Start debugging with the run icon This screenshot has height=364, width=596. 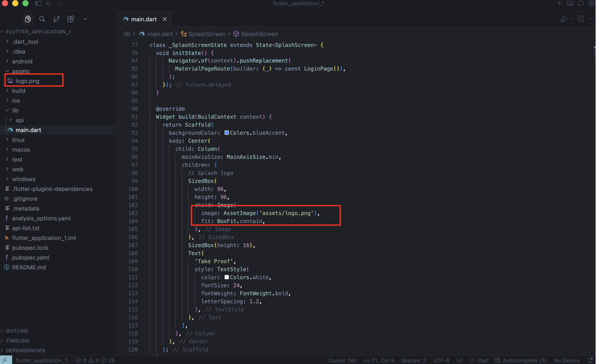(564, 19)
